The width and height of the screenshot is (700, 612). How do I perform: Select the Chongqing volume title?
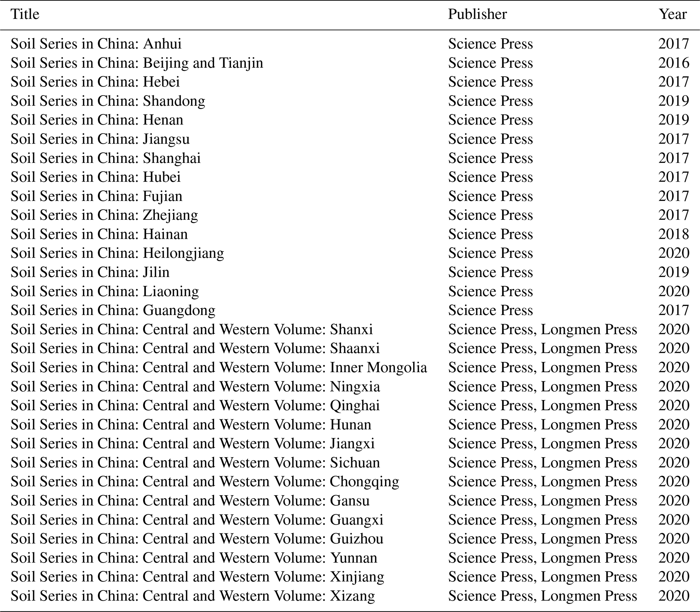(x=205, y=482)
